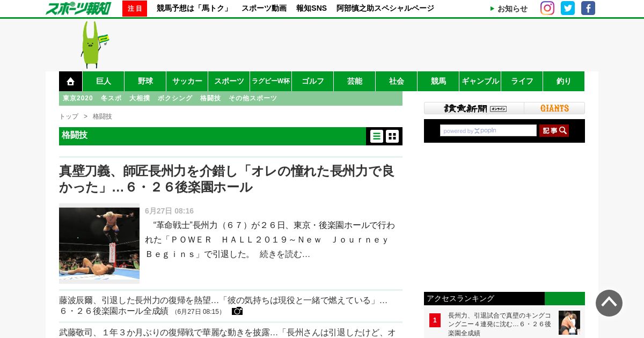Open the GIANTS banner link
Viewport: 644px width, 338px height.
[554, 108]
